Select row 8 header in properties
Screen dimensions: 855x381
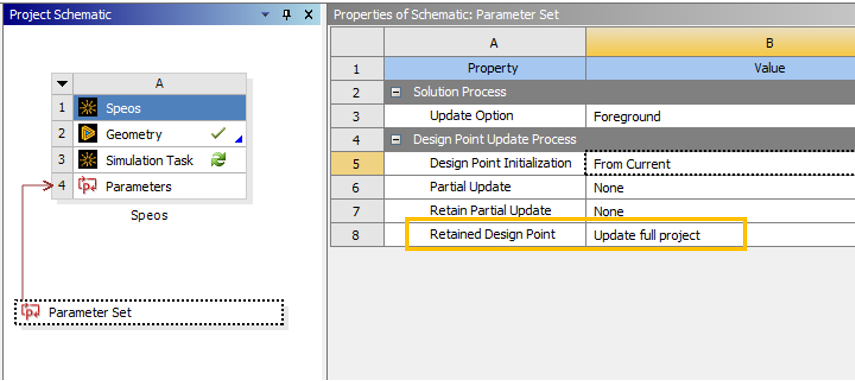point(357,235)
